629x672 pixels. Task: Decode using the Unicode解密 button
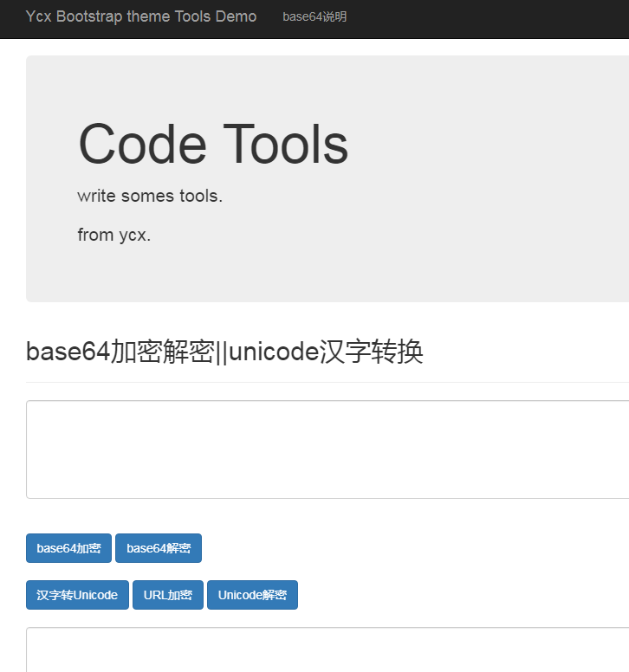252,595
